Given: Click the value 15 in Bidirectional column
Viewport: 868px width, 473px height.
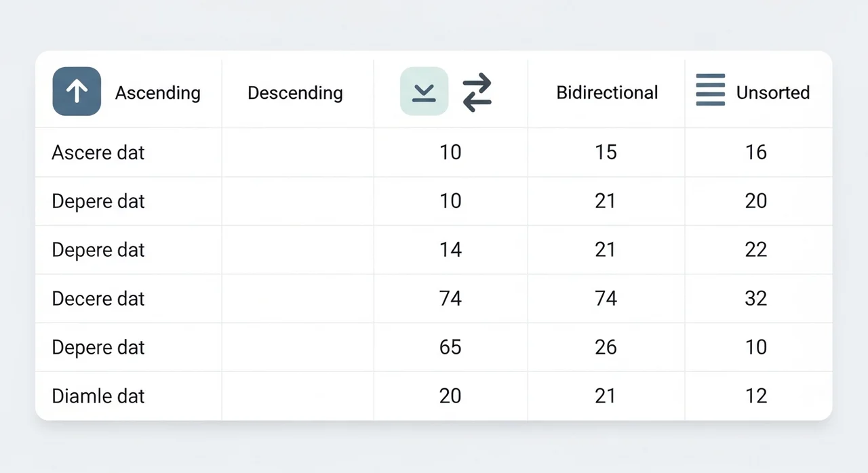Looking at the screenshot, I should pos(606,152).
